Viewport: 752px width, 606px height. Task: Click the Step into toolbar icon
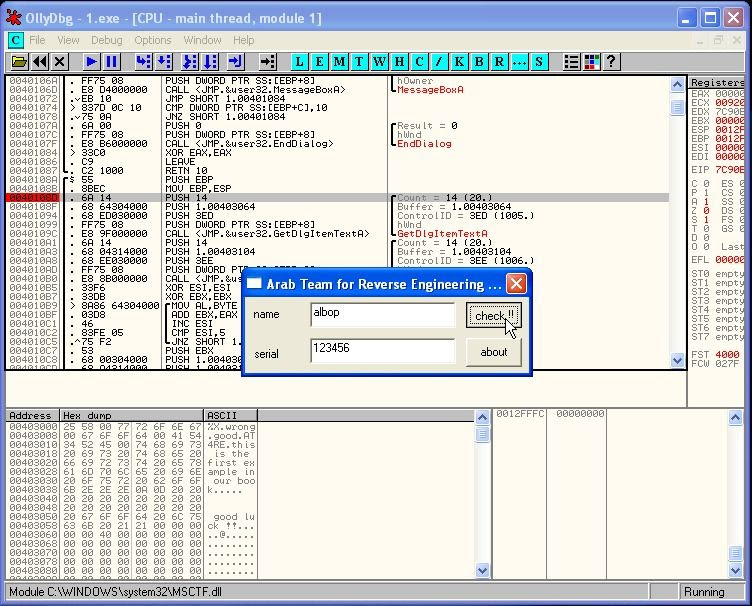click(143, 61)
